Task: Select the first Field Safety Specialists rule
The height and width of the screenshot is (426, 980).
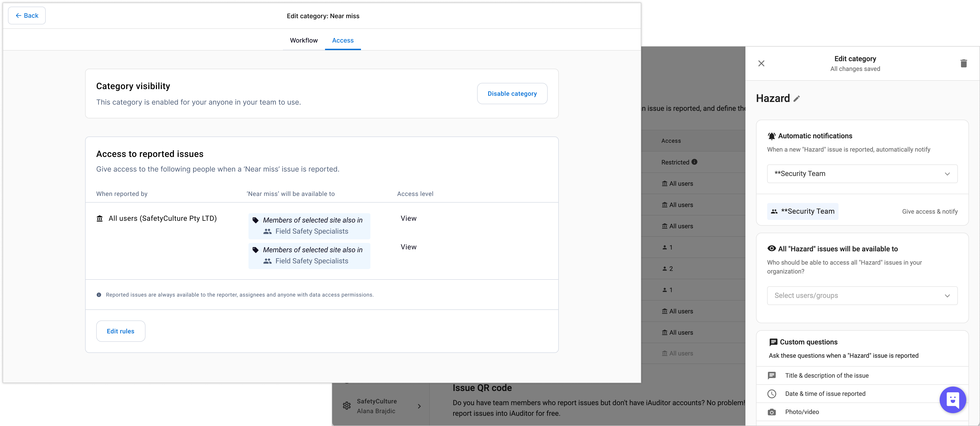Action: (309, 226)
